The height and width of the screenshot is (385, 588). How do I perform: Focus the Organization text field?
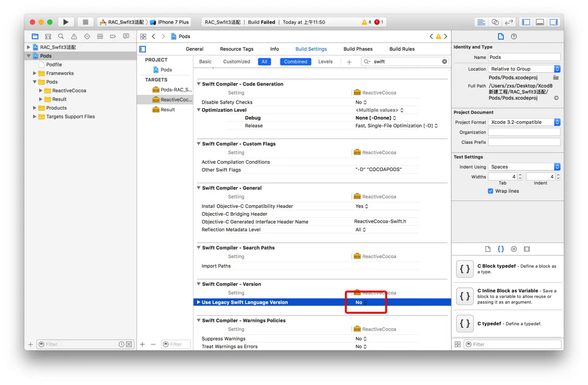(x=524, y=132)
